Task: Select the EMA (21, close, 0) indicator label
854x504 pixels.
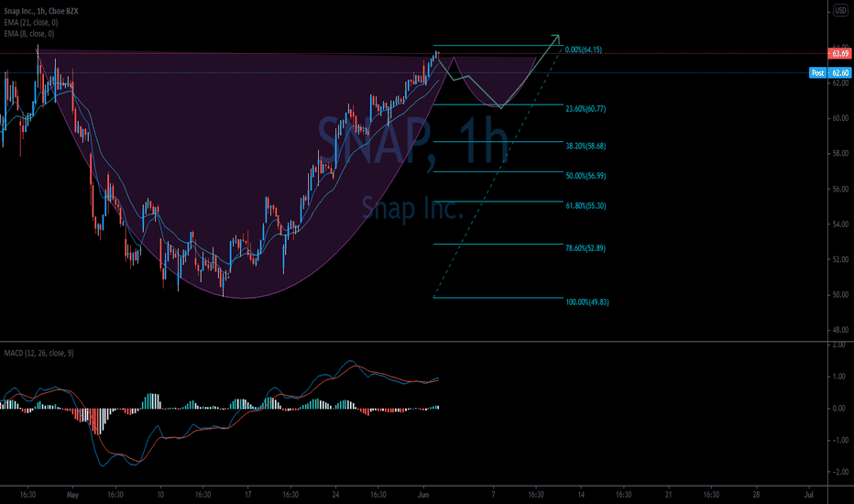Action: click(31, 22)
